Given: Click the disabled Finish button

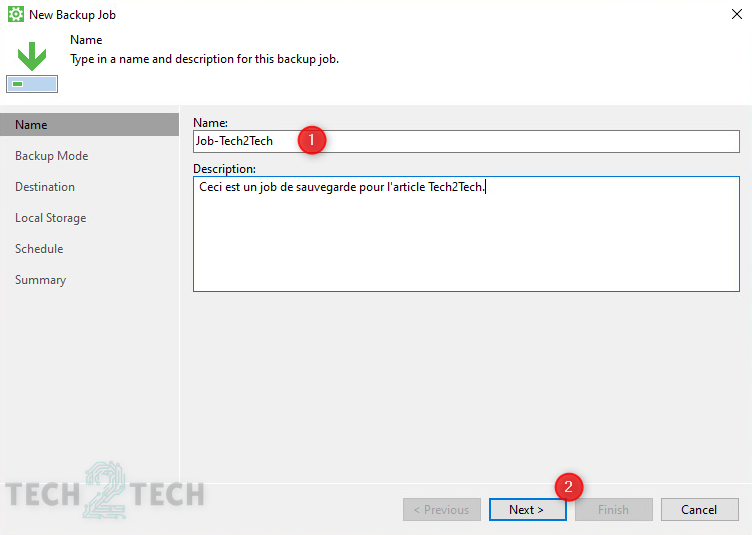Looking at the screenshot, I should click(x=613, y=510).
